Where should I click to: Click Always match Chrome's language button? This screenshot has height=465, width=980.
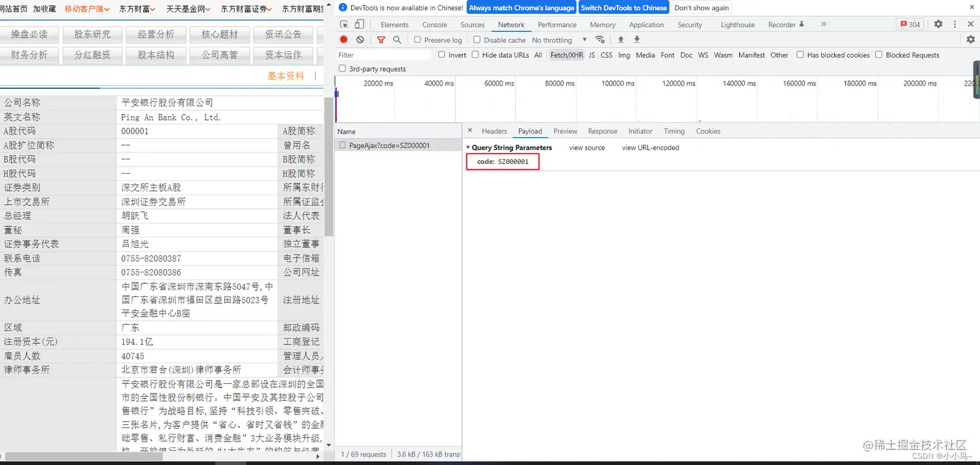pyautogui.click(x=522, y=8)
